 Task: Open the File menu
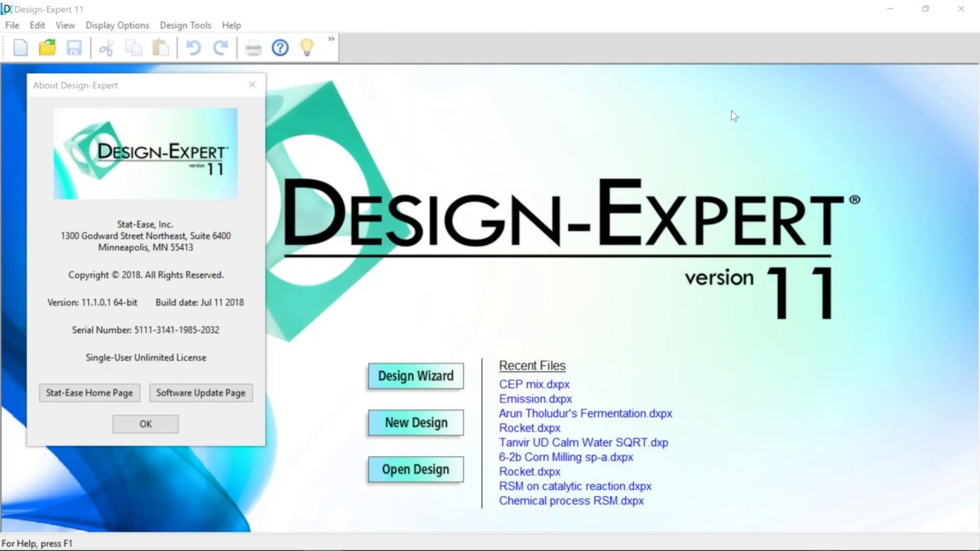pyautogui.click(x=12, y=25)
